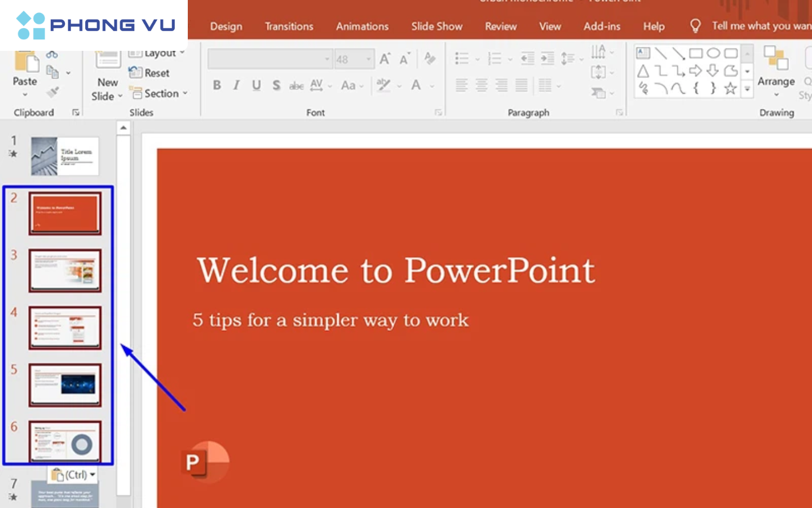Viewport: 812px width, 508px height.
Task: Select the Right Brace shape
Action: pos(713,88)
